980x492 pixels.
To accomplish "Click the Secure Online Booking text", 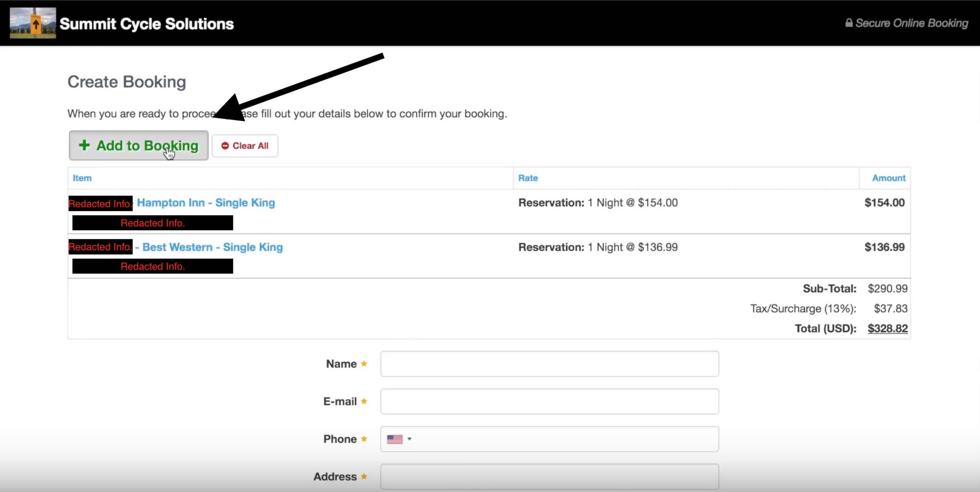I will click(911, 23).
